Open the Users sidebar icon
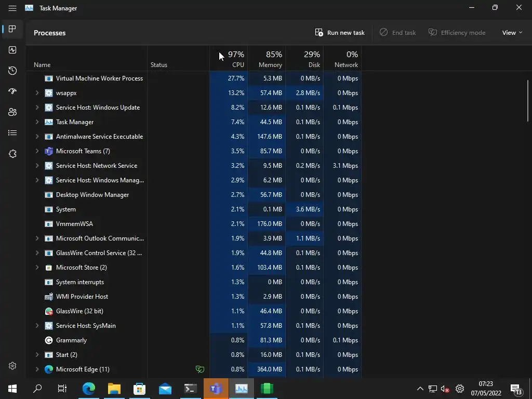The image size is (532, 399). point(12,112)
